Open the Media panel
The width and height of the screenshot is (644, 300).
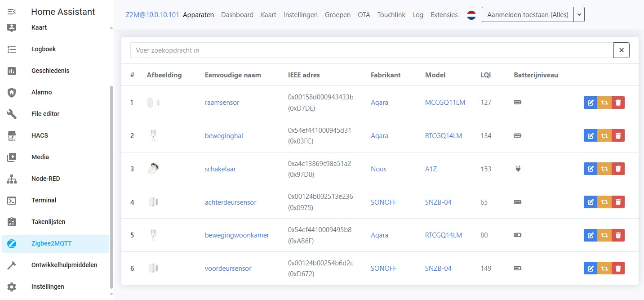pos(55,157)
